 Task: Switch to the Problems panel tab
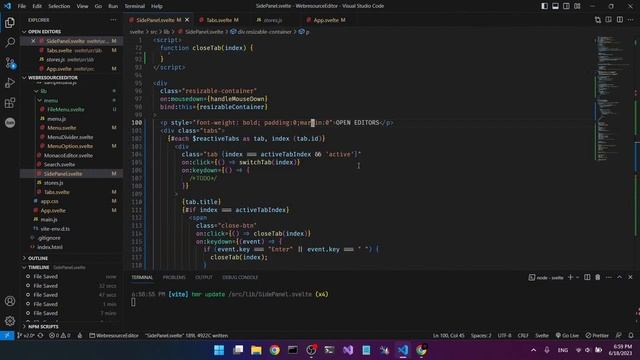coord(174,278)
